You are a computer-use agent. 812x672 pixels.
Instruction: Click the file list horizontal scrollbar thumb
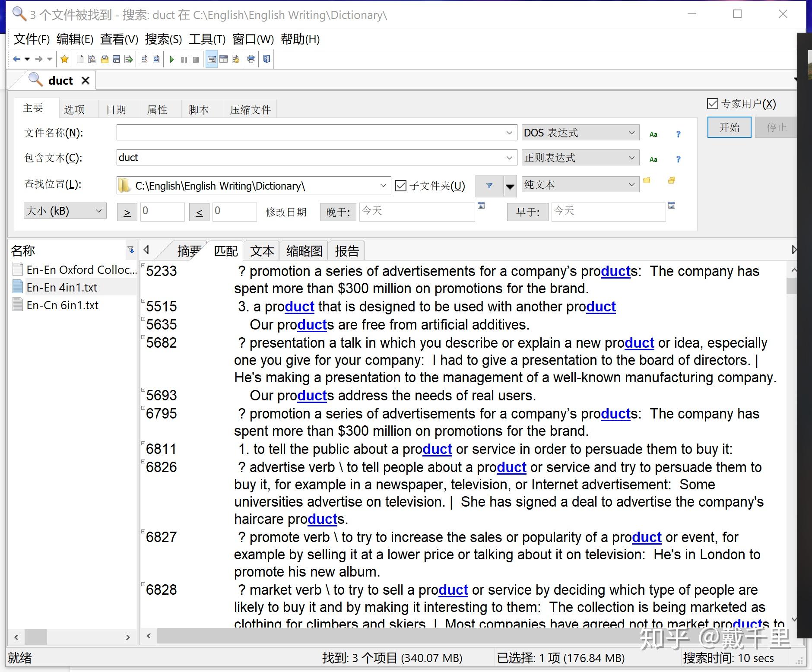tap(35, 637)
